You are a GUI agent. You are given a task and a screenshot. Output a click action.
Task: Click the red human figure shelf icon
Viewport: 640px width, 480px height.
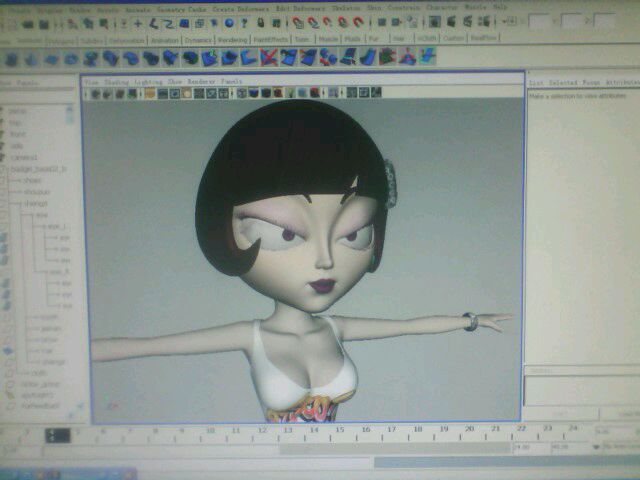pyautogui.click(x=407, y=57)
